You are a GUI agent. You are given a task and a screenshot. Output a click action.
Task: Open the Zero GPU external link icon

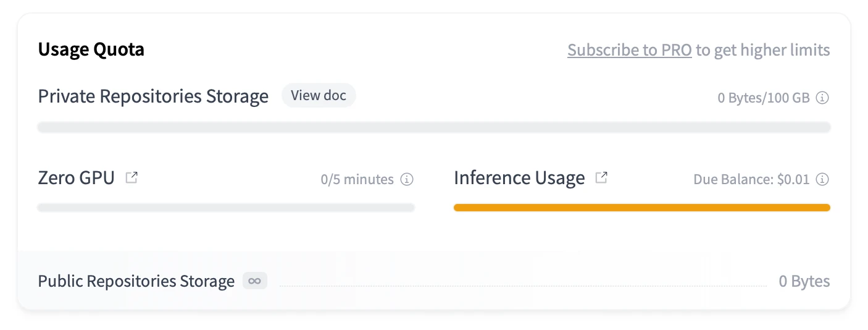pyautogui.click(x=131, y=178)
